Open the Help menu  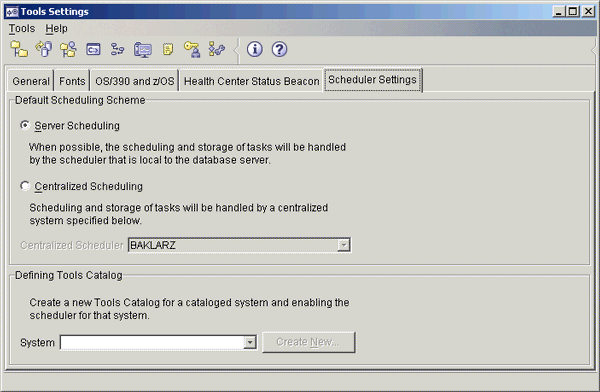pyautogui.click(x=56, y=28)
